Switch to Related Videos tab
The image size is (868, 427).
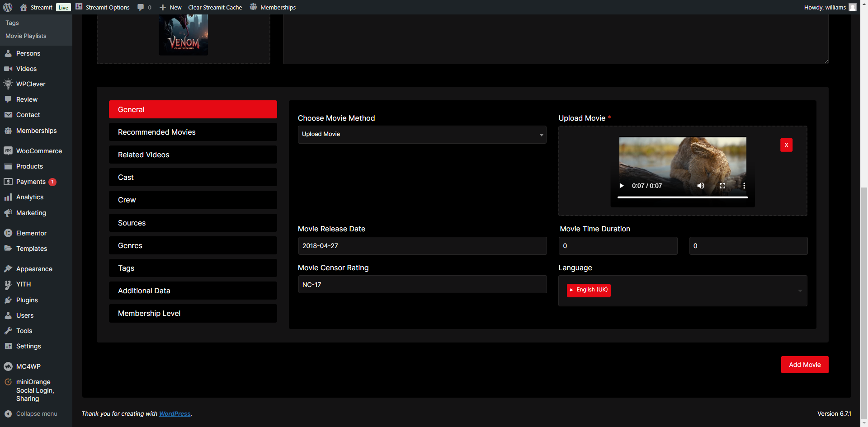tap(193, 155)
